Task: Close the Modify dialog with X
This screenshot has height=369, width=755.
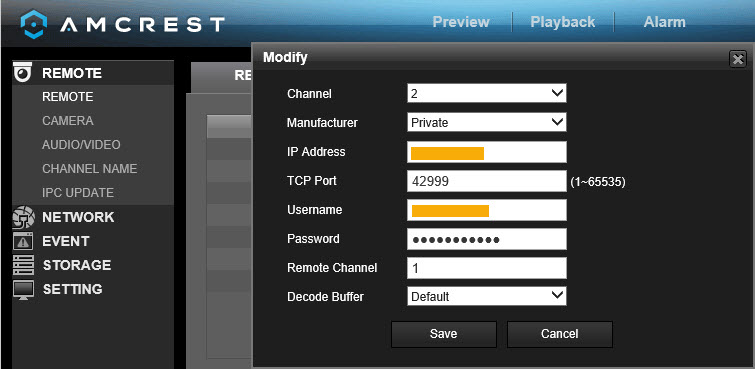Action: click(x=737, y=59)
